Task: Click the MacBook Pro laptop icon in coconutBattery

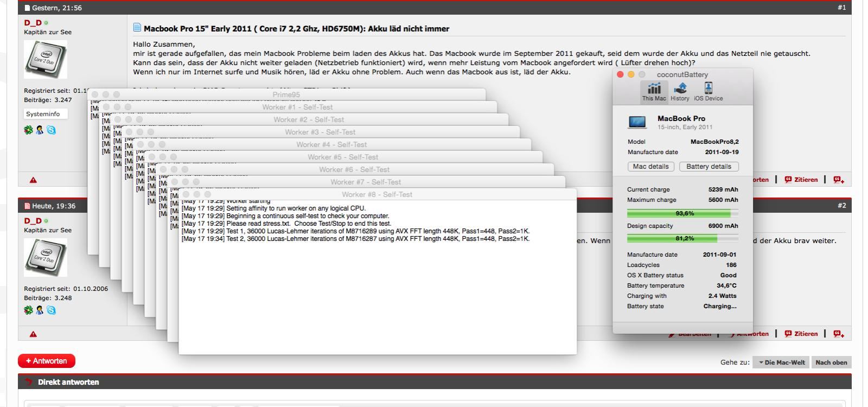Action: 637,122
